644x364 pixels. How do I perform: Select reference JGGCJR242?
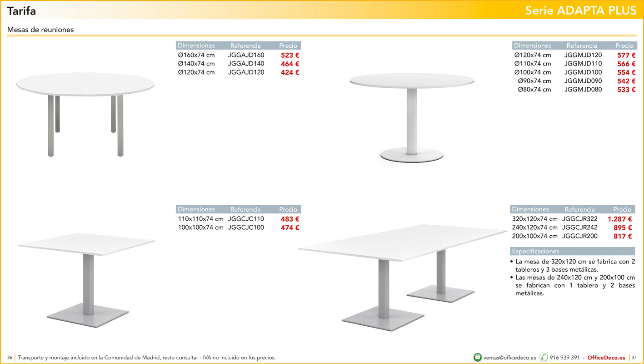(x=580, y=227)
